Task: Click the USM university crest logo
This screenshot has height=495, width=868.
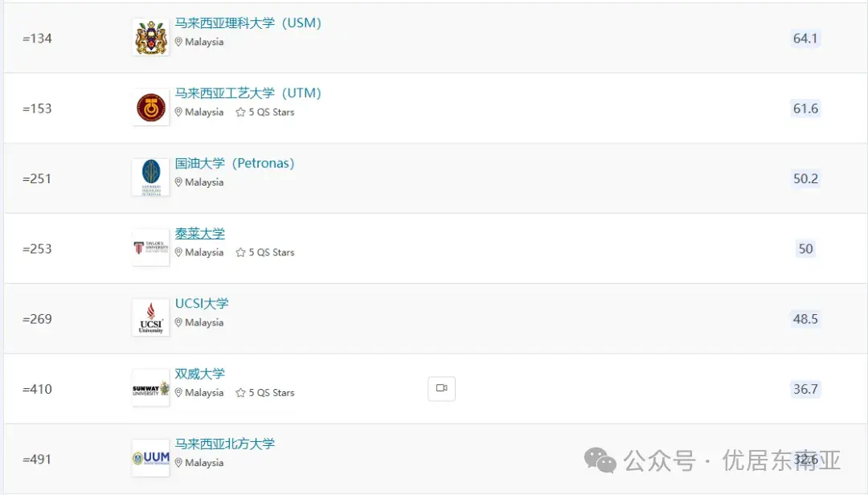Action: pyautogui.click(x=149, y=35)
